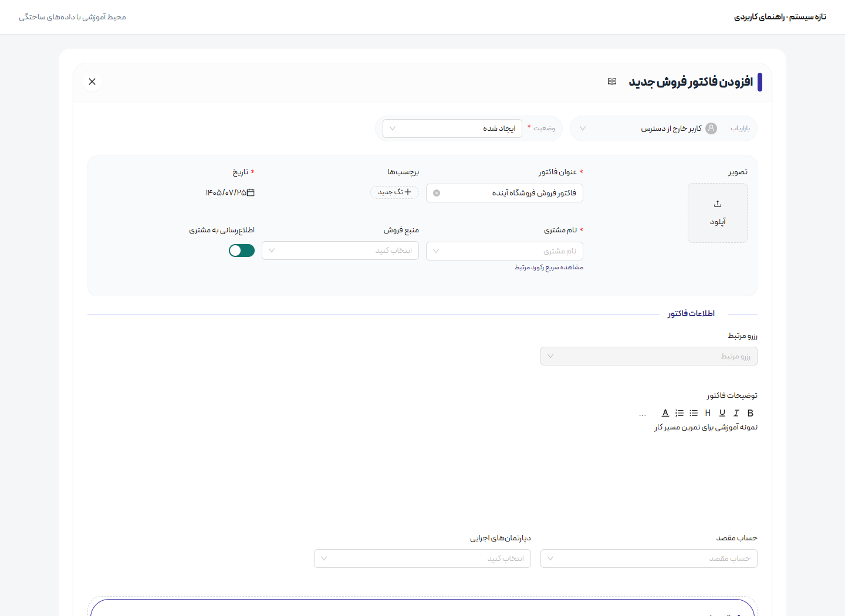The image size is (845, 616).
Task: Show more editor tools ellipsis
Action: (643, 414)
